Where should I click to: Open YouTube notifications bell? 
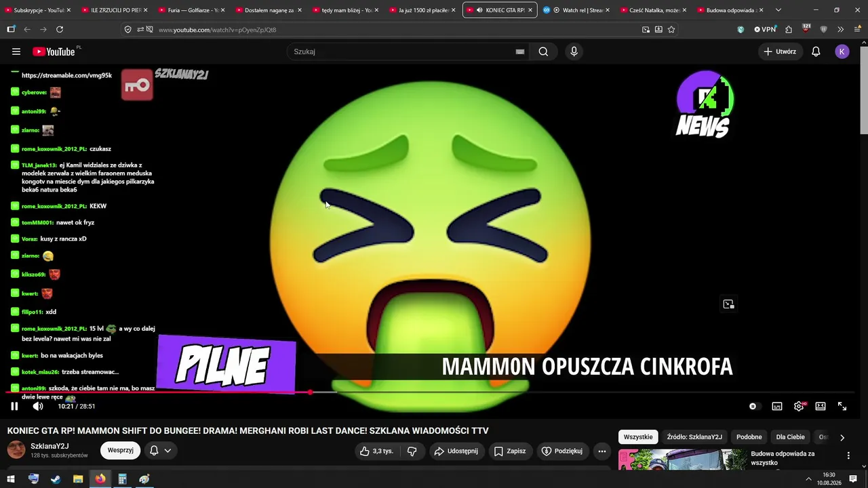point(816,52)
